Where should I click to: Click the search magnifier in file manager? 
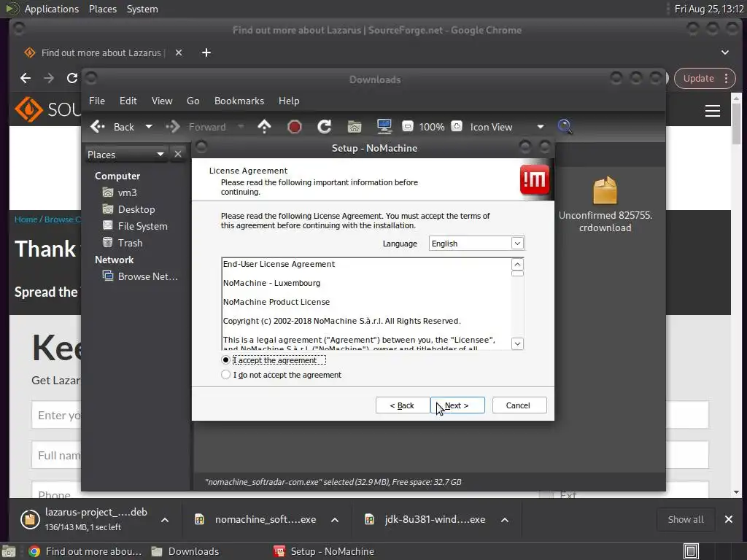(x=565, y=127)
